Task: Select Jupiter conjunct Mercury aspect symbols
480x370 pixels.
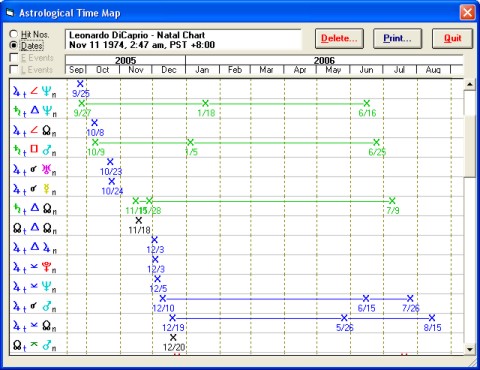Action: 35,189
